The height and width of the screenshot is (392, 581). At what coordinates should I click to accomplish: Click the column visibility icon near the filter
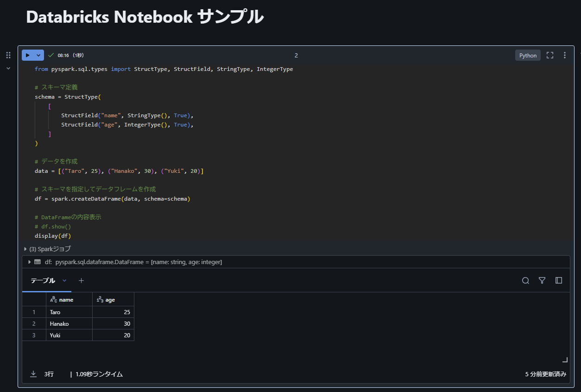pyautogui.click(x=559, y=280)
